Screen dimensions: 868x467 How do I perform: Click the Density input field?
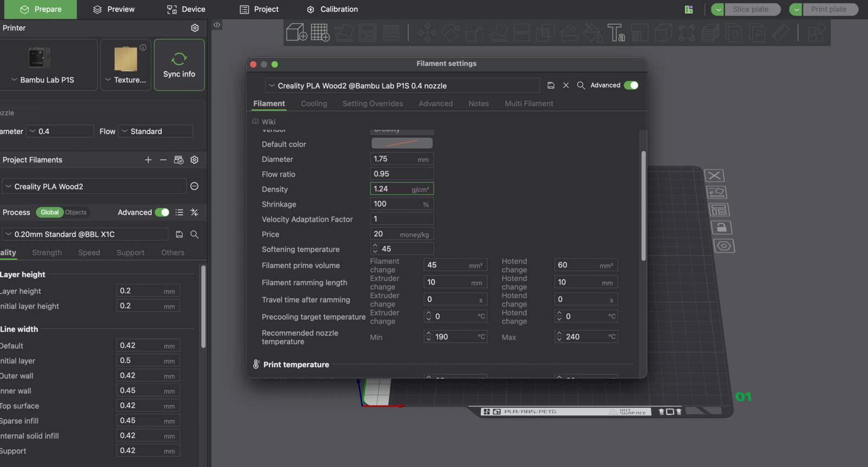(402, 189)
